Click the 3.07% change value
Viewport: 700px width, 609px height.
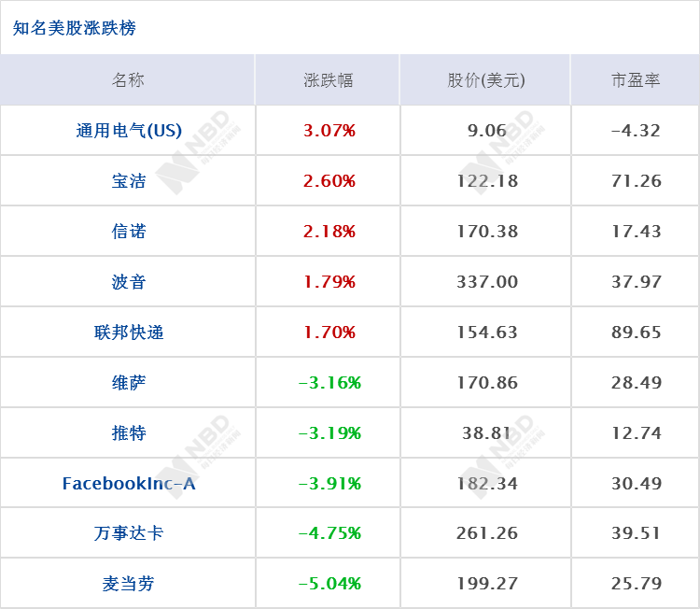pos(329,131)
